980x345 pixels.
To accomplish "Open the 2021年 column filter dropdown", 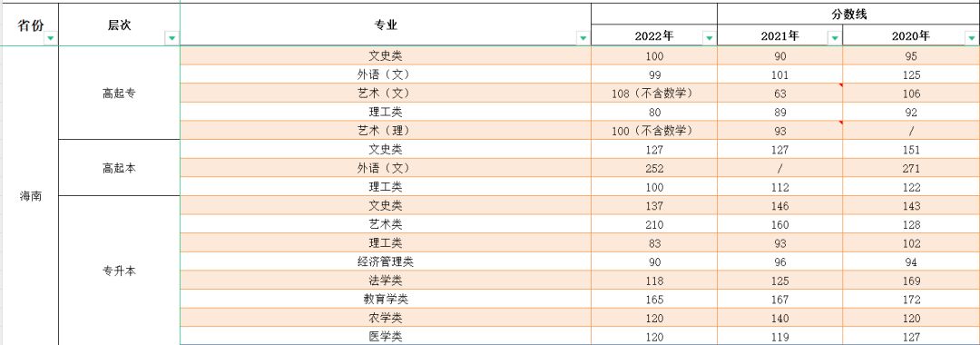I will (835, 38).
